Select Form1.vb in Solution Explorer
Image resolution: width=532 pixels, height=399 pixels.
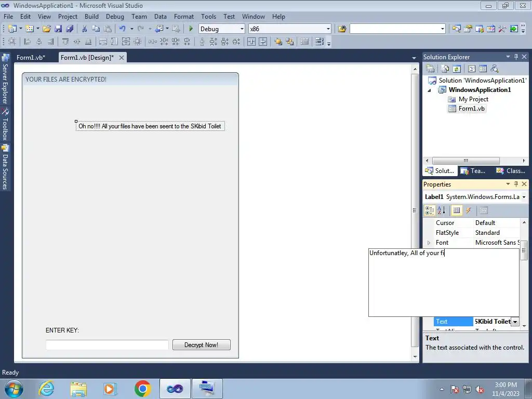[471, 109]
